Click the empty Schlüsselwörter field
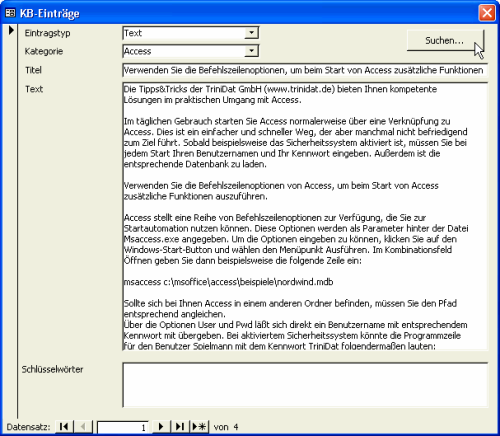500x436 pixels. (305, 385)
